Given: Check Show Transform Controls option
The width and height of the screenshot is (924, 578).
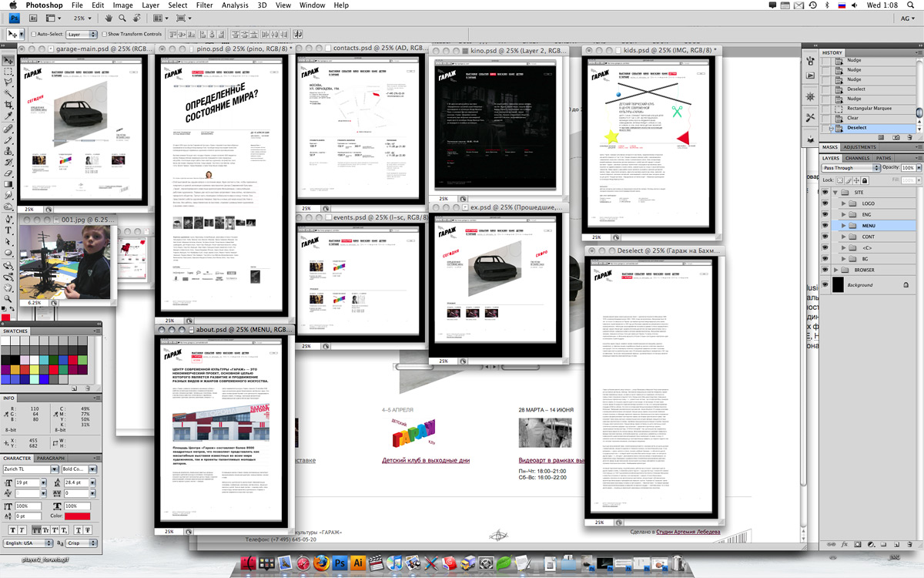Looking at the screenshot, I should 104,34.
